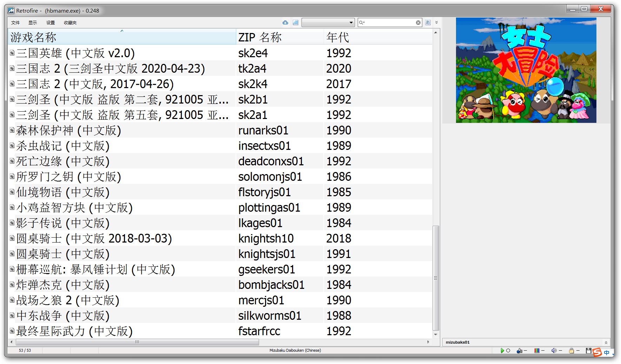Click the row icon beside 影子传说 (中文版)
Screen dimensions: 621x364
click(12, 223)
